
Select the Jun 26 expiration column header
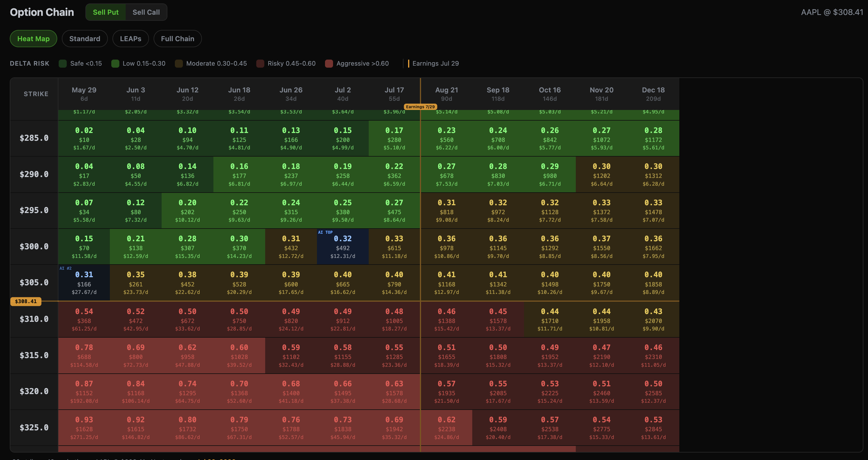[291, 94]
